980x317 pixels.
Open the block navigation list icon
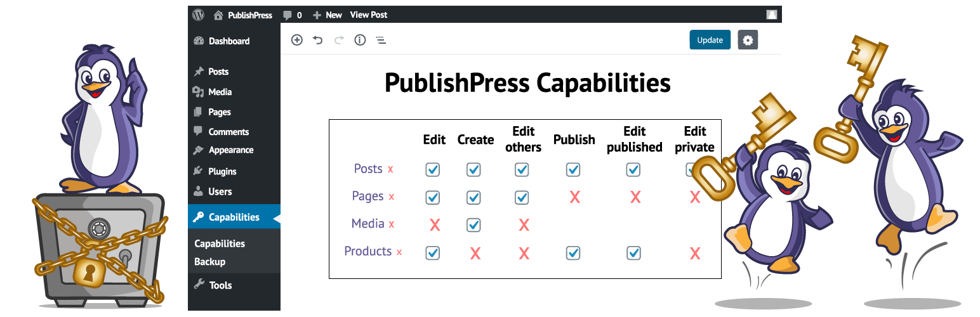[x=381, y=41]
